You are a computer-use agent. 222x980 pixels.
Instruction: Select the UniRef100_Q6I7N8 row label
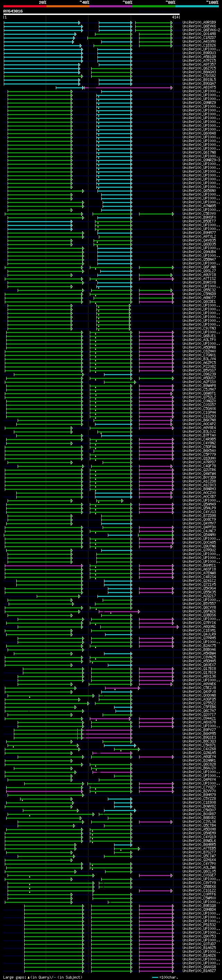(x=199, y=153)
